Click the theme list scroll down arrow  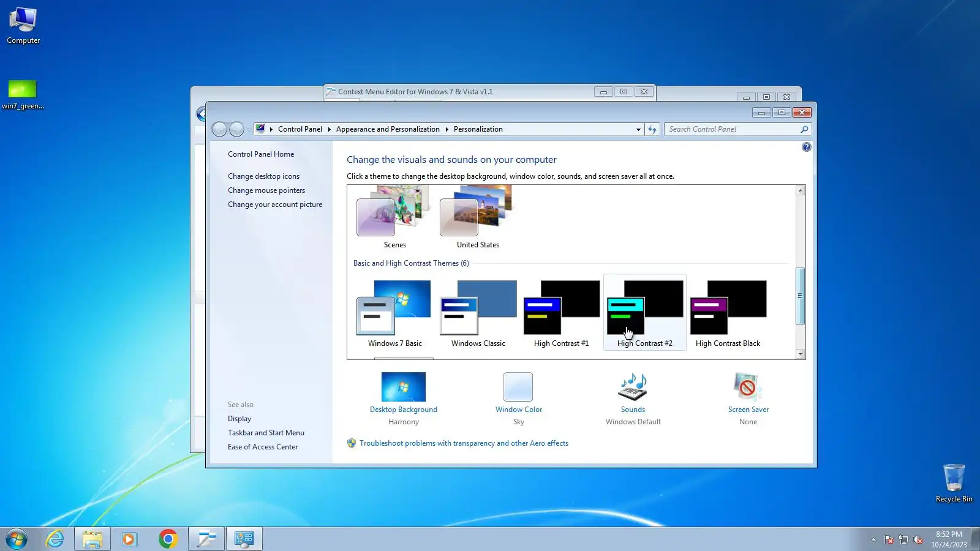click(800, 354)
